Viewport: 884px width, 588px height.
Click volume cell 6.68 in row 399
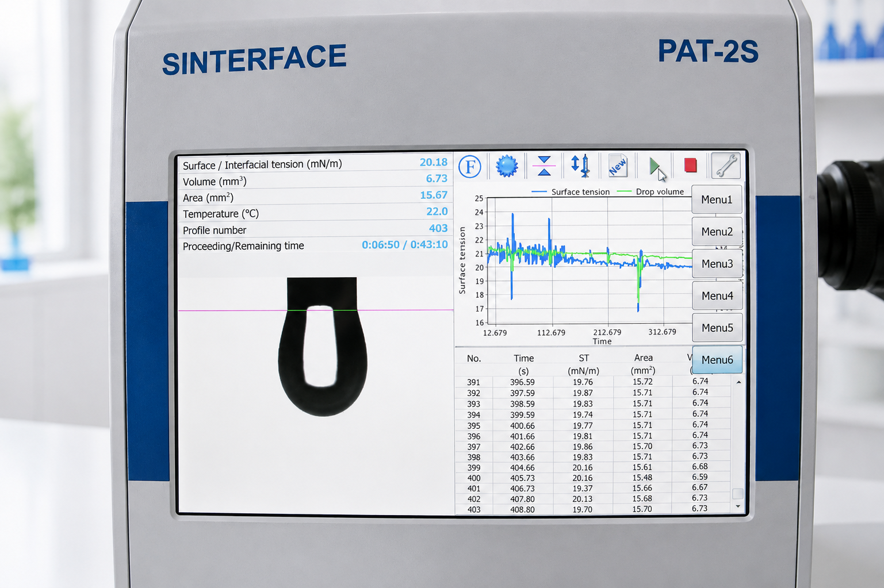coord(700,466)
